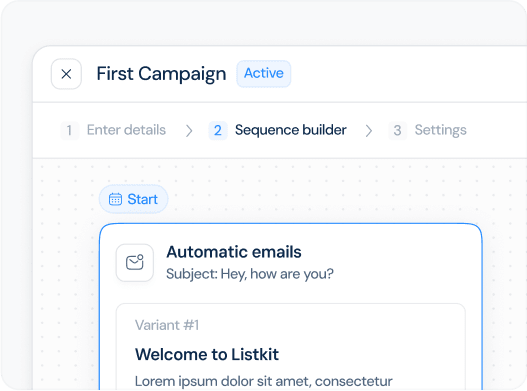The width and height of the screenshot is (527, 391).
Task: Close the First Campaign editor
Action: pos(66,74)
